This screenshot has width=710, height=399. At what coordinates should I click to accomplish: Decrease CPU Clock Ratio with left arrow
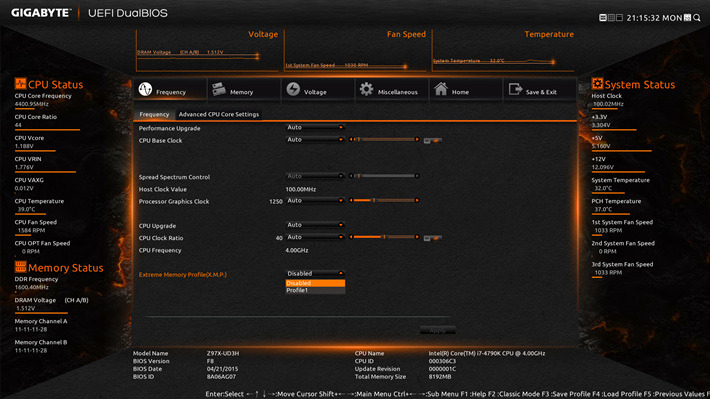coord(350,237)
